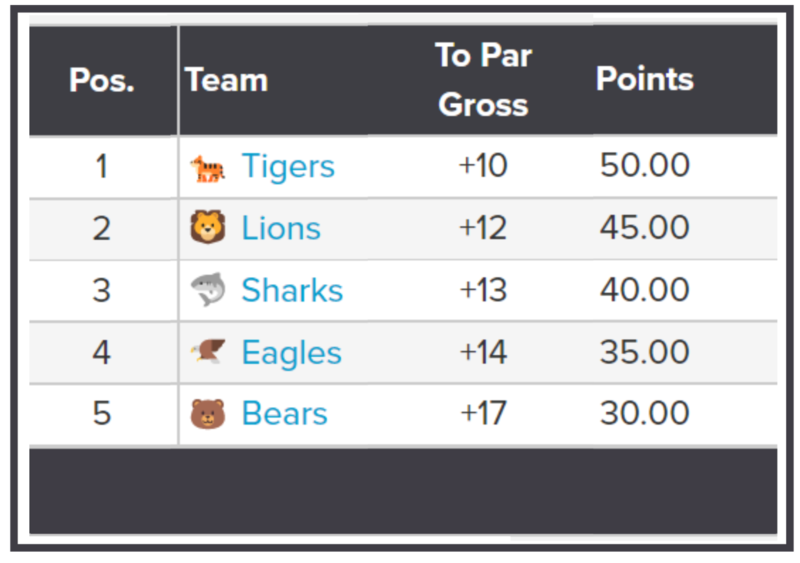This screenshot has height=563, width=800.
Task: Go to the Bears team page
Action: point(284,414)
